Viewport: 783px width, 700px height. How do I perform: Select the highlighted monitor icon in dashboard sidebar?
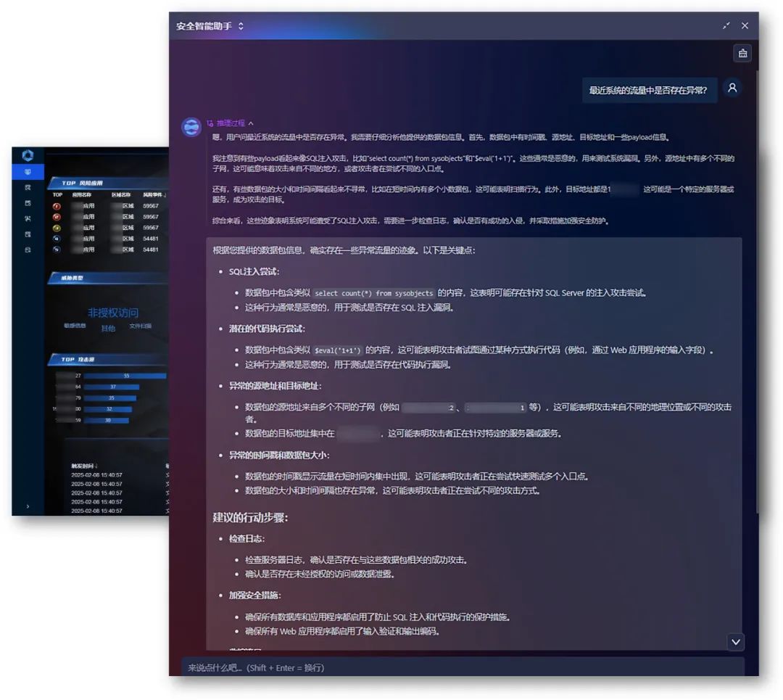click(28, 172)
